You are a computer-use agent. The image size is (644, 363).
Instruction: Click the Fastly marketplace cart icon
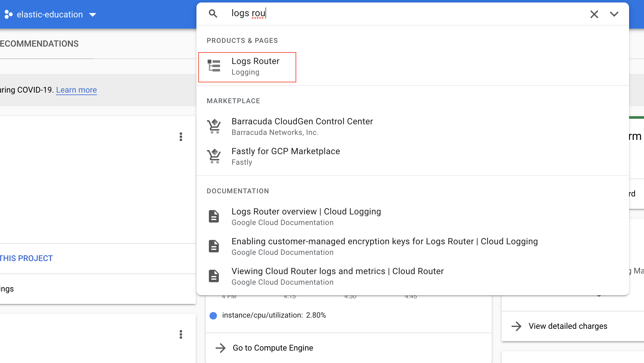coord(214,156)
